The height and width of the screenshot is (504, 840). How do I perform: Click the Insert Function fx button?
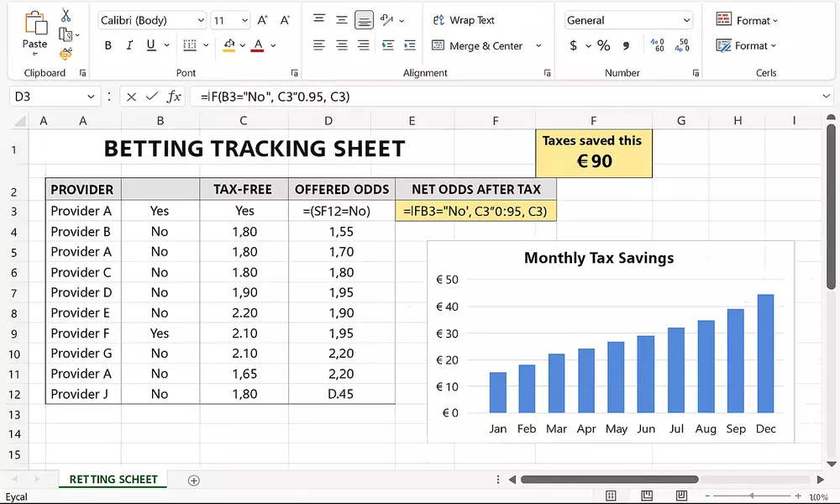point(174,96)
